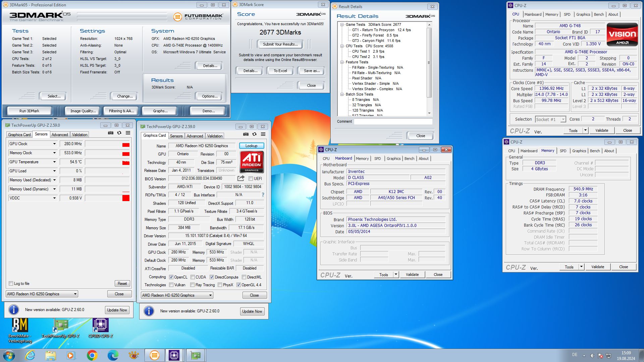Click the AMD Vision logo in CPU-Z
644x362 pixels.
pos(622,34)
